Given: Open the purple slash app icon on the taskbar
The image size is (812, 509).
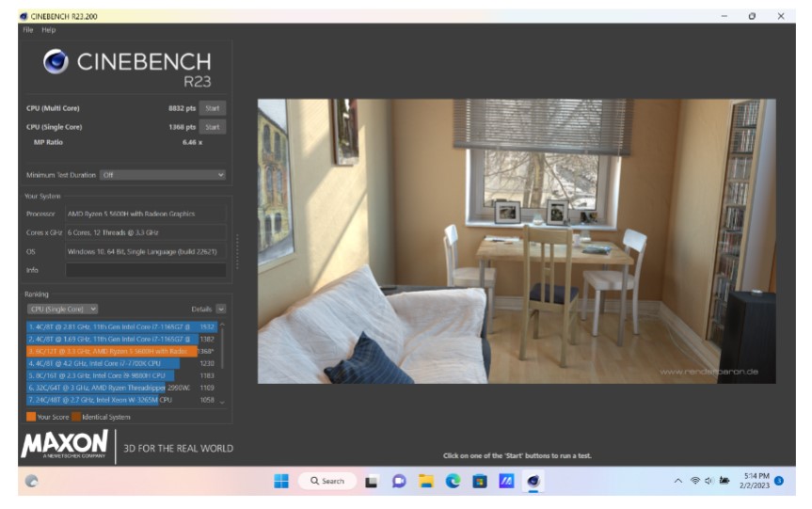Looking at the screenshot, I should [x=506, y=482].
